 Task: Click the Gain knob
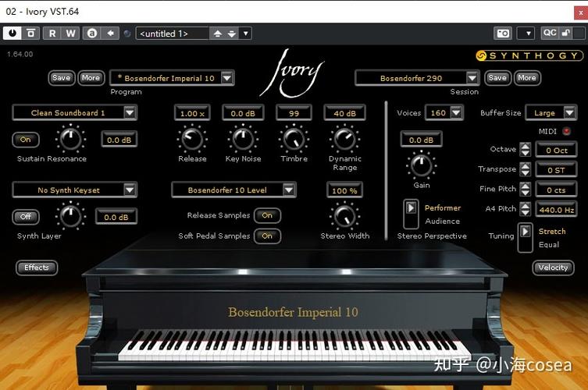422,165
